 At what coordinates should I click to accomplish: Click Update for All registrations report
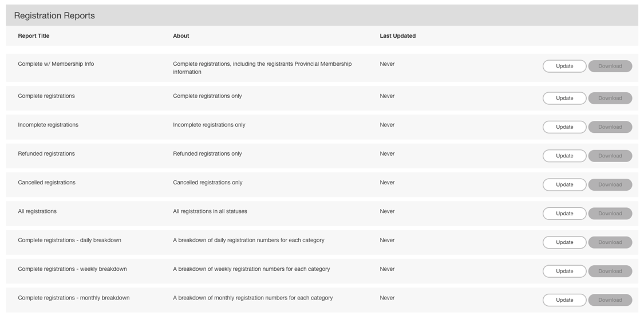click(564, 214)
